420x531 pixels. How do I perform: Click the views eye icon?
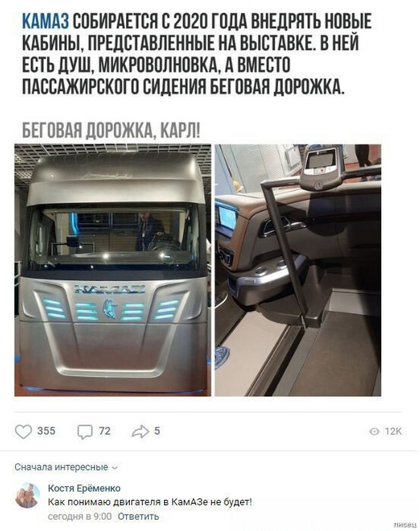click(374, 431)
